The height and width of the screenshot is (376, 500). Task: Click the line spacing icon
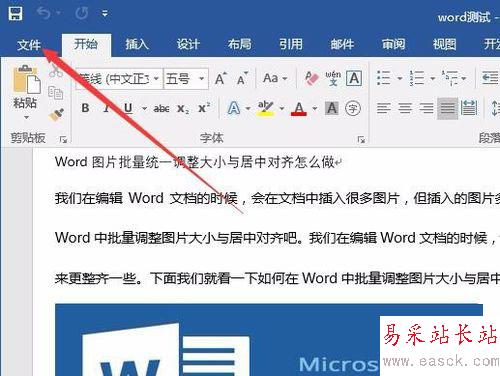(x=495, y=108)
